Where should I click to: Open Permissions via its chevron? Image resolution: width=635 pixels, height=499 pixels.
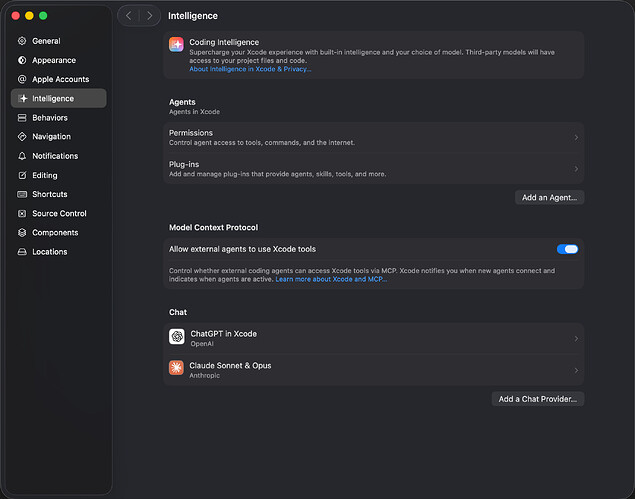(576, 138)
